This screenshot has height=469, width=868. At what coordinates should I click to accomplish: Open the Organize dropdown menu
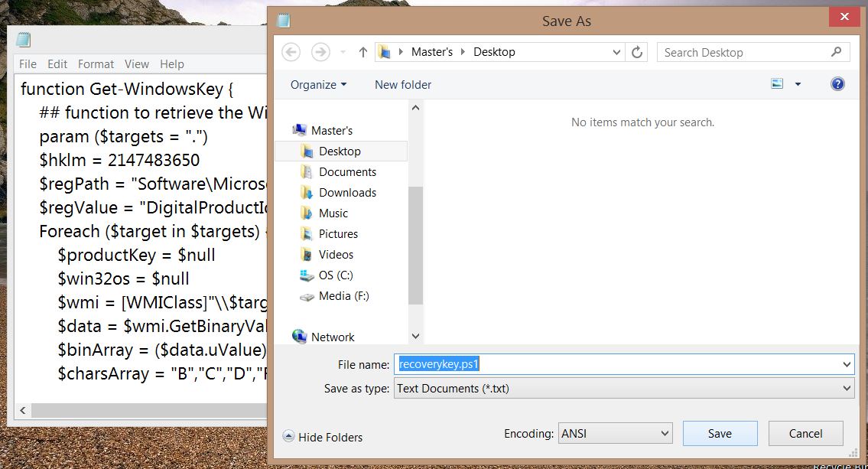[316, 84]
